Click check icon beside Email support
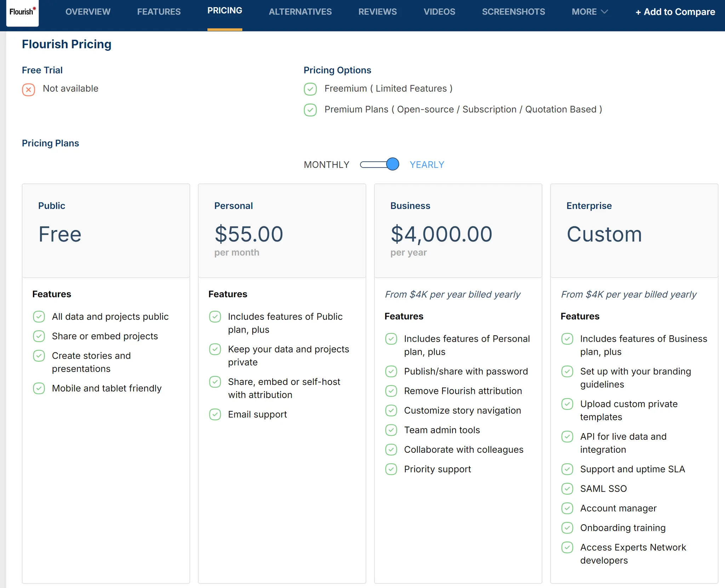 (x=215, y=414)
